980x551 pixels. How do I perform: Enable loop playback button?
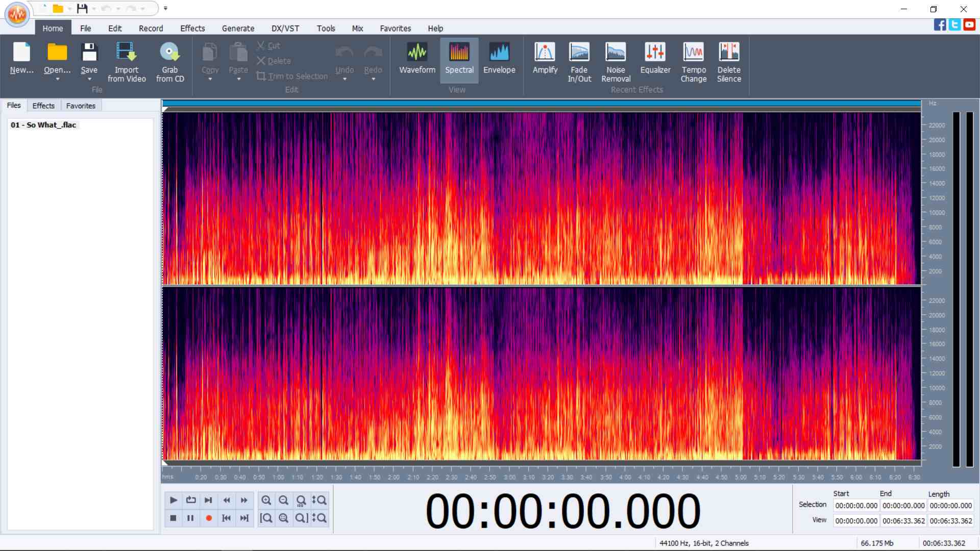pos(191,500)
